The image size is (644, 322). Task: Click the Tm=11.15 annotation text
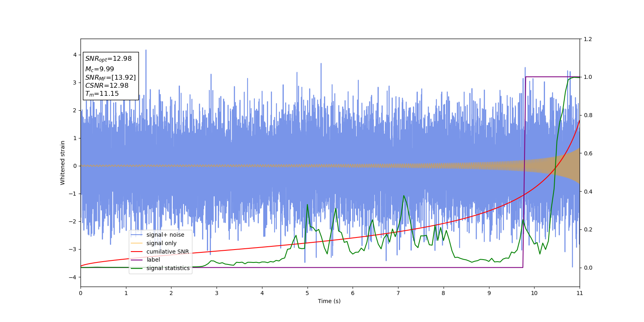(102, 94)
